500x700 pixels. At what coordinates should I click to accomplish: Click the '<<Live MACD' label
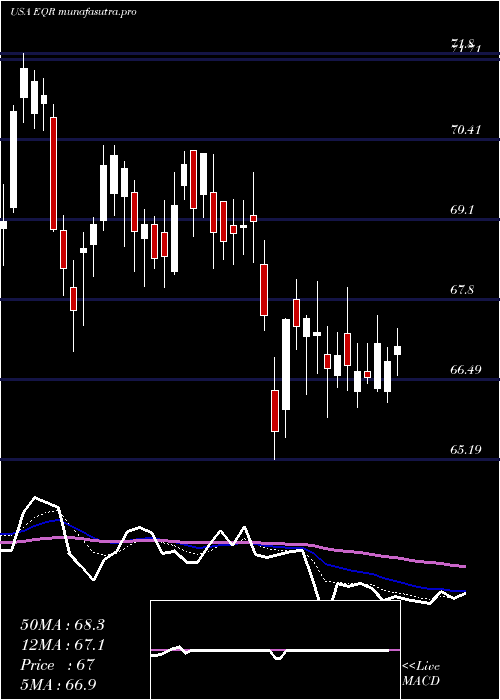(421, 674)
